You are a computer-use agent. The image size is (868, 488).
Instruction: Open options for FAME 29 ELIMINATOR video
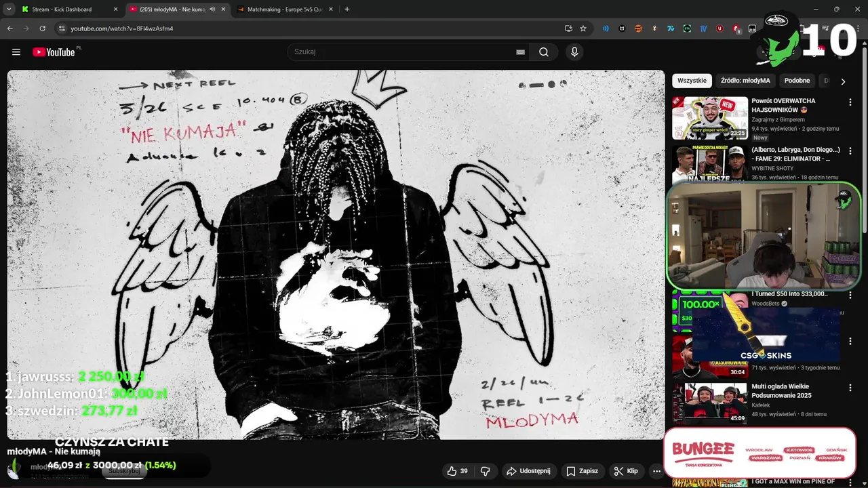coord(850,151)
